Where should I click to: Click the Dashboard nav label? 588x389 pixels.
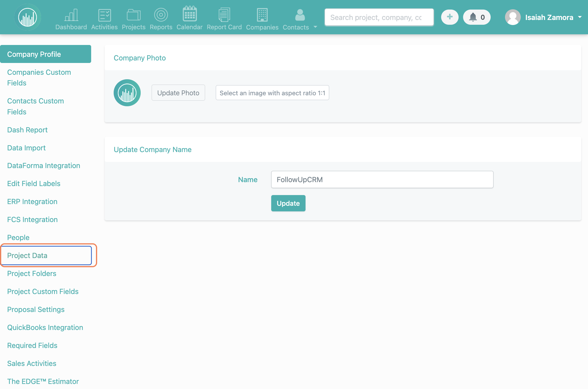pos(71,27)
